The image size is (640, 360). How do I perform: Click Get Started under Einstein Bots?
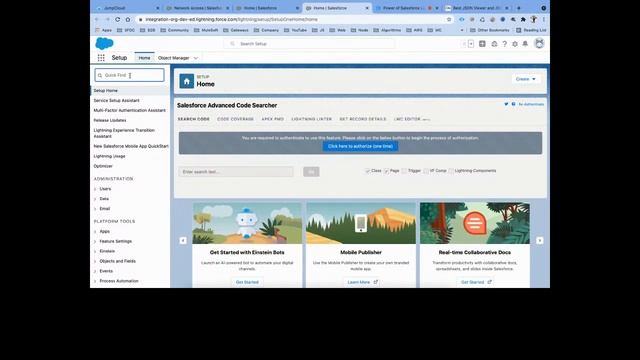pyautogui.click(x=247, y=282)
